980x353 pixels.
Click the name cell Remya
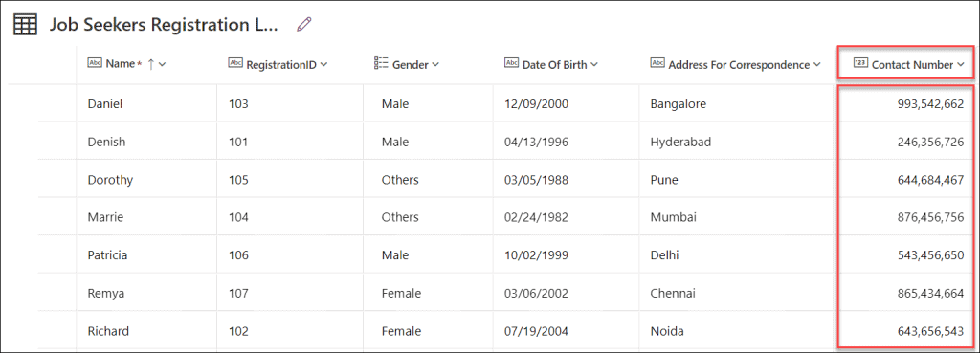click(105, 293)
